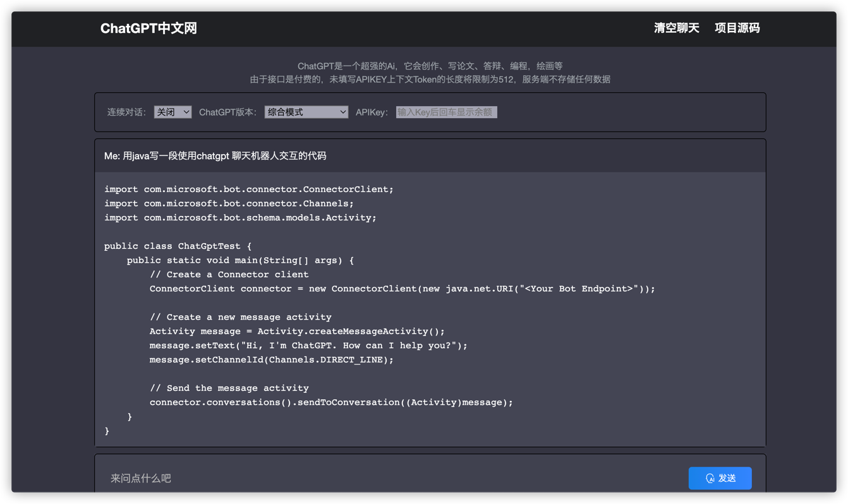This screenshot has height=504, width=848.
Task: Click the APIKey label
Action: (x=372, y=112)
